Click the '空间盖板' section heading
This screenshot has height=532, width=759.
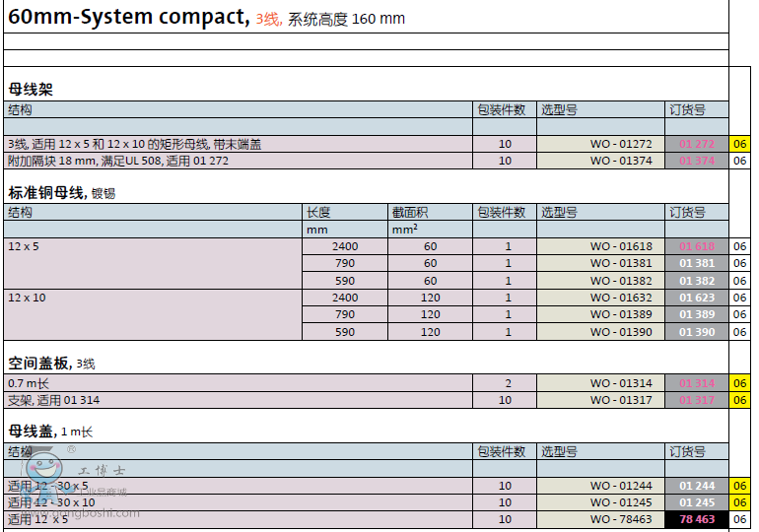(x=38, y=363)
